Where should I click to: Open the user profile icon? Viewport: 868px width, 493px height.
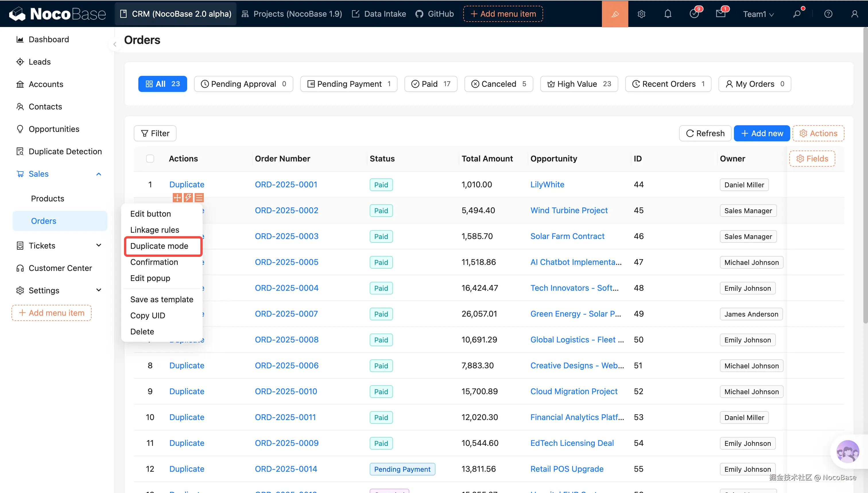coord(855,14)
